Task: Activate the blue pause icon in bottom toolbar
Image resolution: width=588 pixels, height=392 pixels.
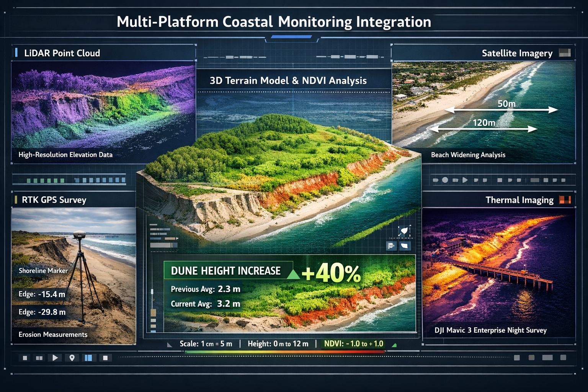Action: pyautogui.click(x=88, y=357)
